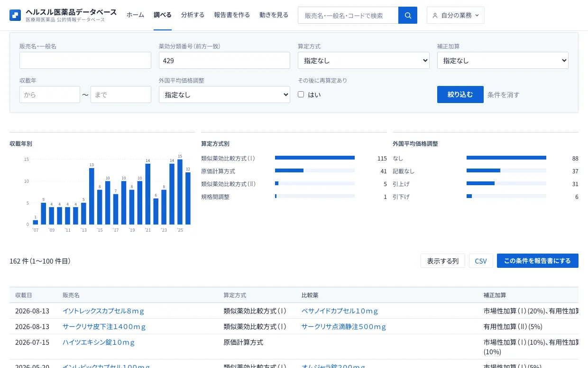Click the chart bar labeled 15
This screenshot has width=588, height=368.
coord(180,192)
